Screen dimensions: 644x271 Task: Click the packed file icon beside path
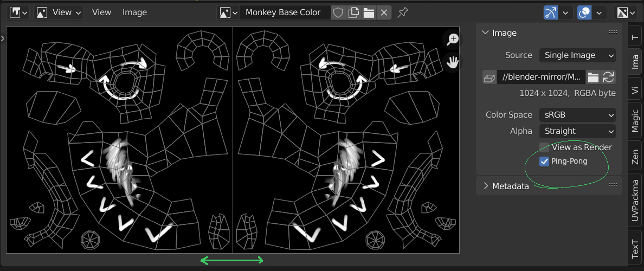(x=489, y=77)
